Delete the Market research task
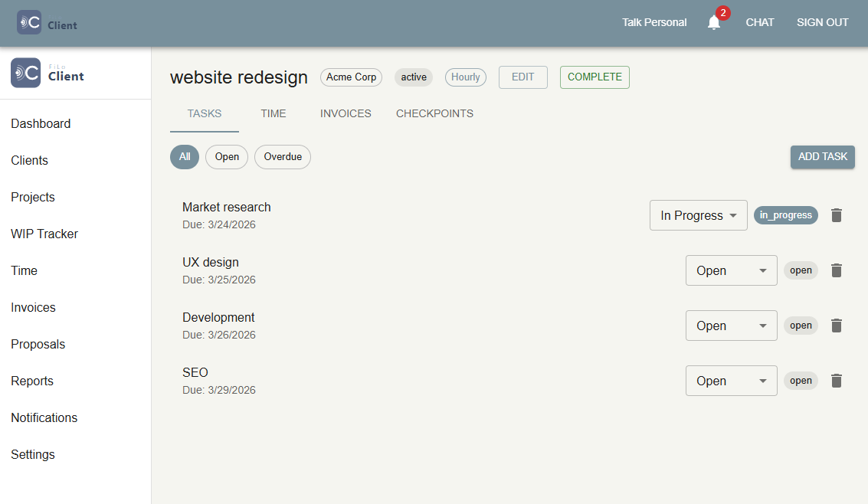Screen dimensions: 868x504 point(836,215)
